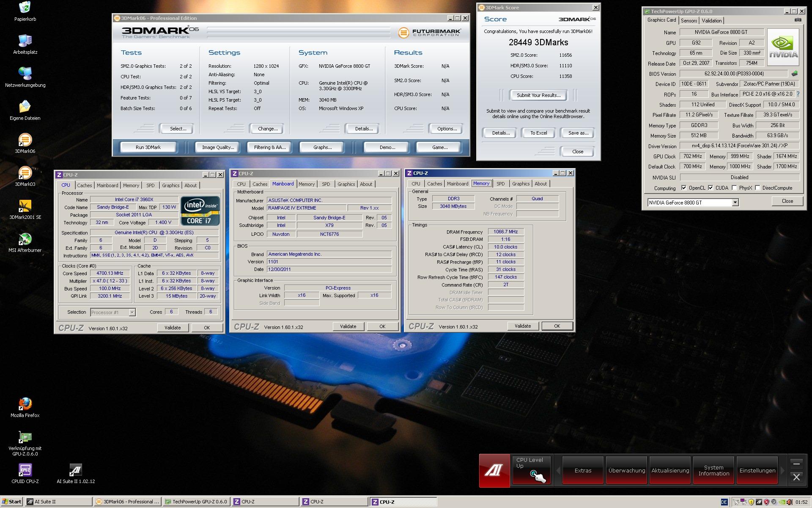The image size is (812, 508).
Task: Click the Intel Core i7 logo badge
Action: coord(200,210)
